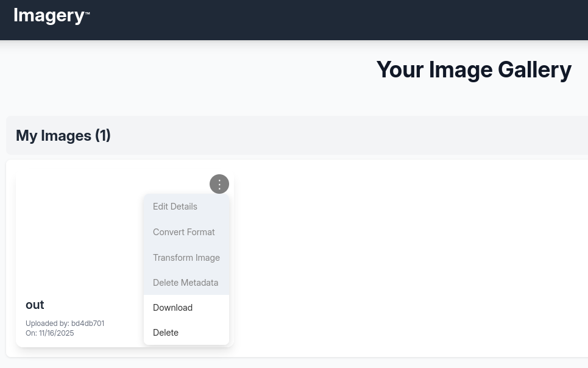
Task: Download the image named out
Action: [172, 307]
